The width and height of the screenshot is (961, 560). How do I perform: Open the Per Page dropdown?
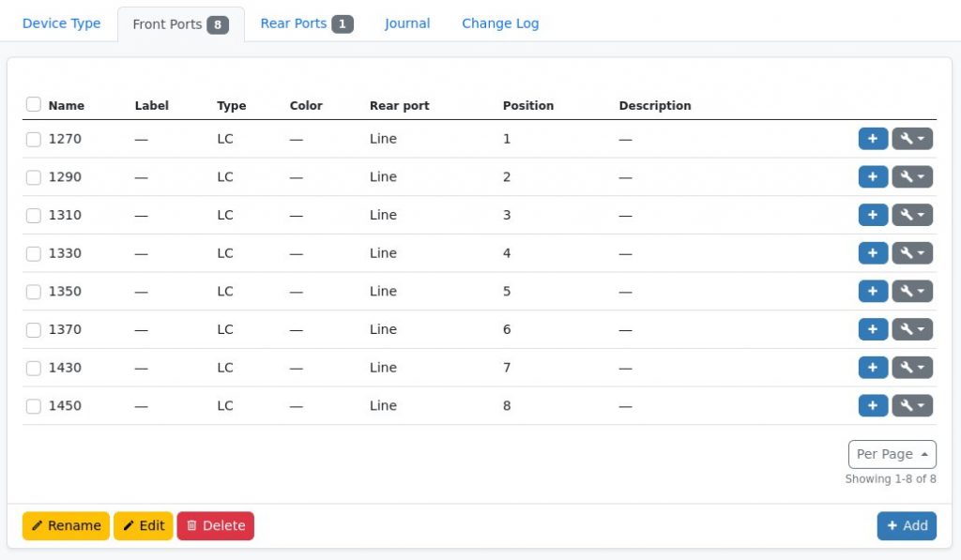[x=892, y=454]
